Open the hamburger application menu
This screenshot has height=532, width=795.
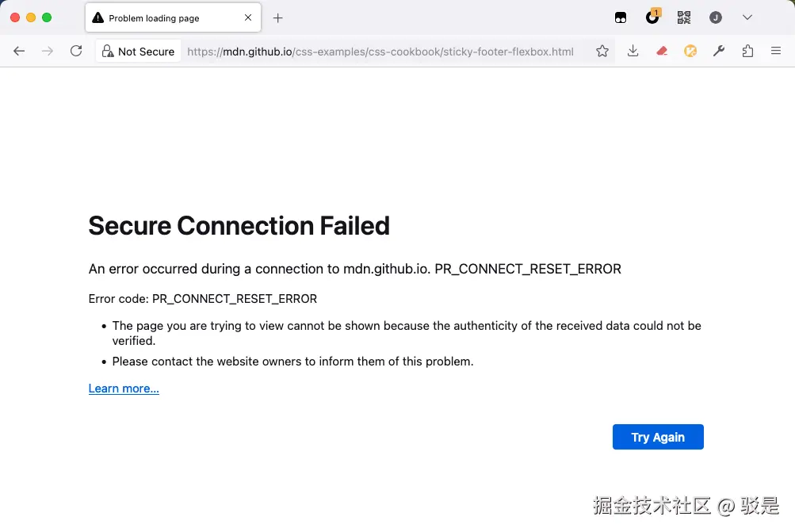pos(776,52)
